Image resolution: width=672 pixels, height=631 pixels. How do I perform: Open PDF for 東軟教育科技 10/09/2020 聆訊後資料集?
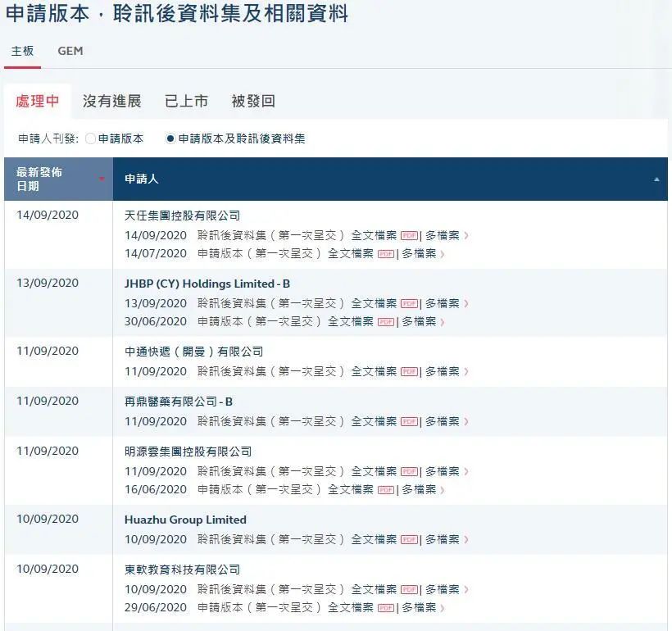pyautogui.click(x=409, y=589)
